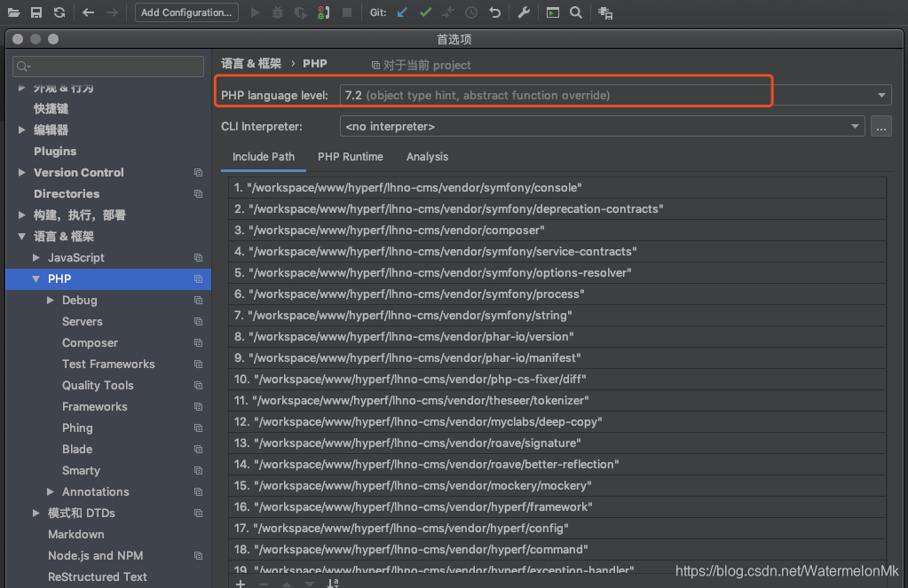Expand the 编辑器 settings group
This screenshot has height=588, width=908.
coord(22,129)
